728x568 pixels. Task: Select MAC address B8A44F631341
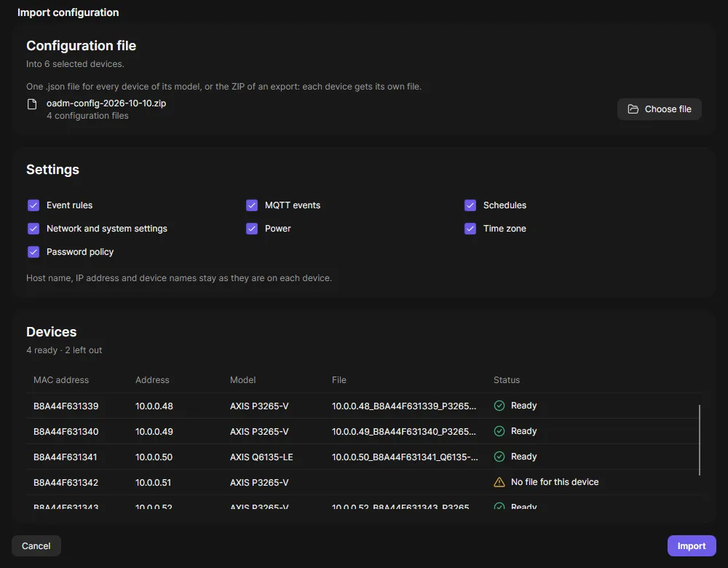(66, 457)
